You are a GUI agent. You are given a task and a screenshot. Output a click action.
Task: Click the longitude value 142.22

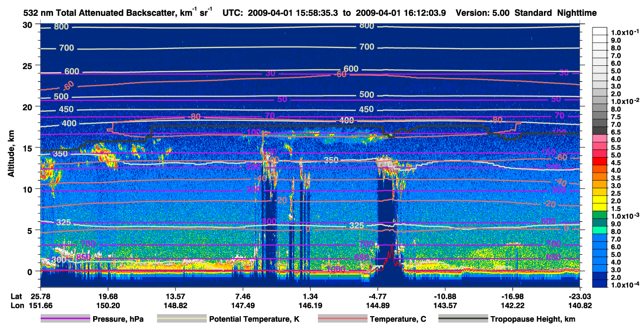pyautogui.click(x=513, y=305)
